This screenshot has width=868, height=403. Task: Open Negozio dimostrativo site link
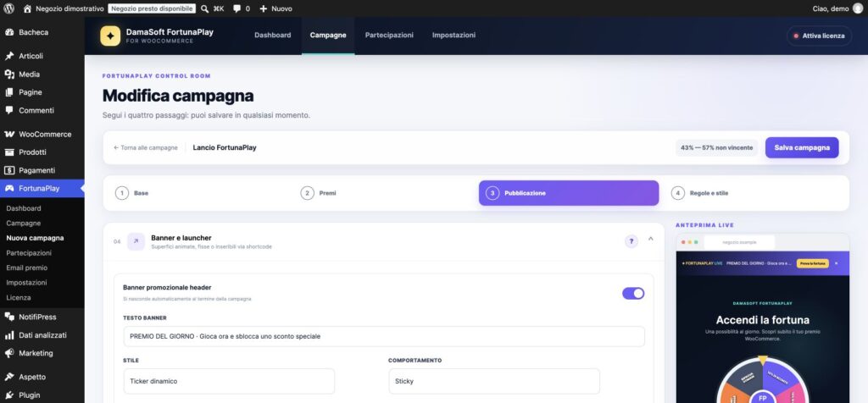tap(70, 8)
